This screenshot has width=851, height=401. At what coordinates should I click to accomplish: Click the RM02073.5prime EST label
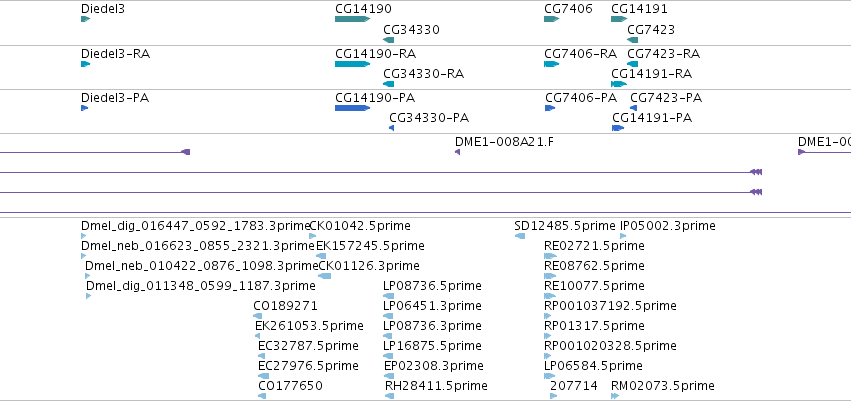coord(663,386)
